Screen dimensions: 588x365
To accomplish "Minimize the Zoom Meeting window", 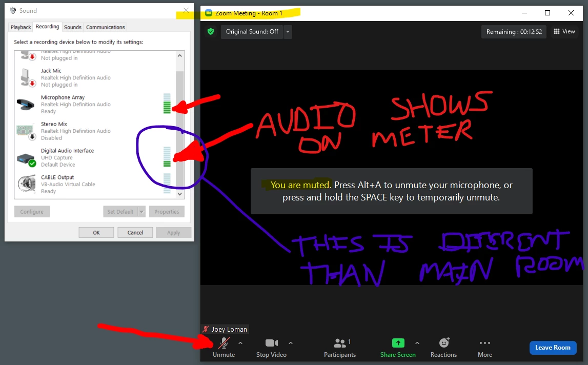I will 524,13.
